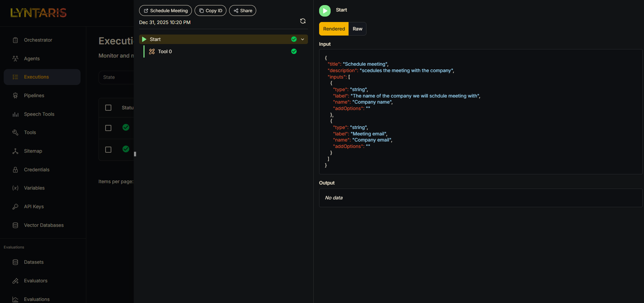The image size is (644, 303).
Task: Check the first execution row checkbox
Action: [x=108, y=128]
